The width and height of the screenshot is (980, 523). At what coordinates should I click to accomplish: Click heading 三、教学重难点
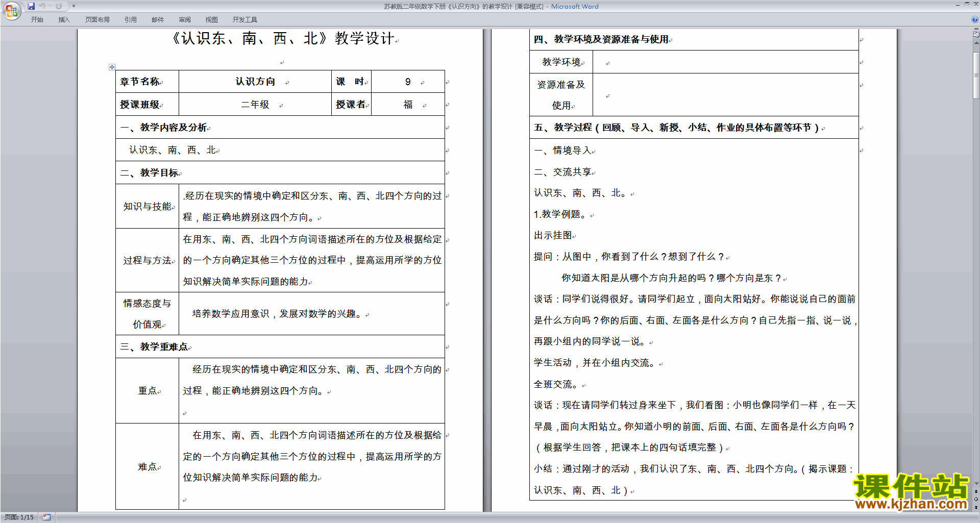[155, 347]
